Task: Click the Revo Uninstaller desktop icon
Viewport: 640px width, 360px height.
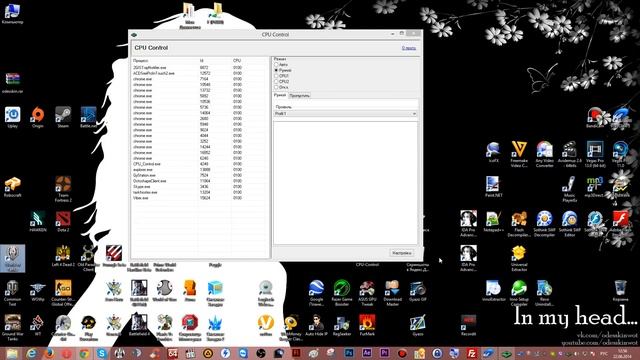Action: tap(544, 293)
